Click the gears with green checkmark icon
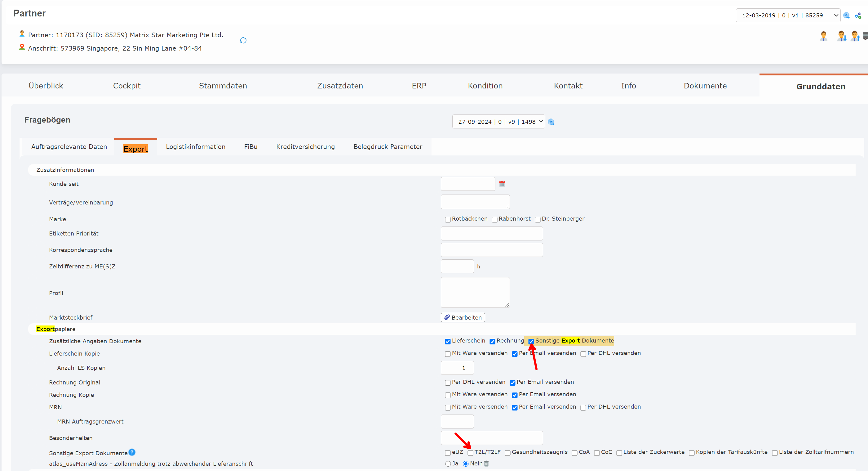The width and height of the screenshot is (868, 471). [858, 15]
